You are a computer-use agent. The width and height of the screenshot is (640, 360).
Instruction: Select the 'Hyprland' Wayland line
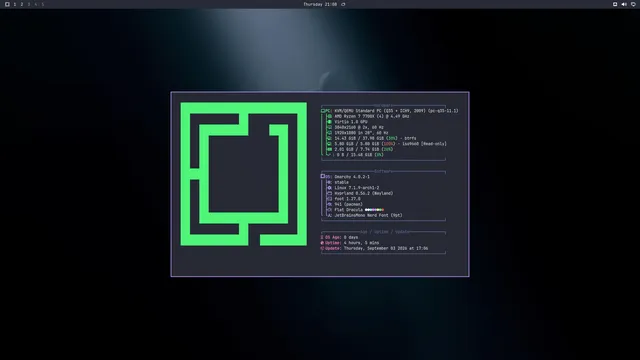coord(364,193)
